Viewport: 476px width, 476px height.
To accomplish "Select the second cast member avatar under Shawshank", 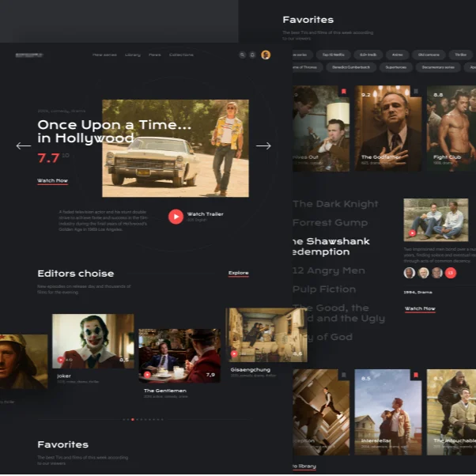I will [423, 273].
